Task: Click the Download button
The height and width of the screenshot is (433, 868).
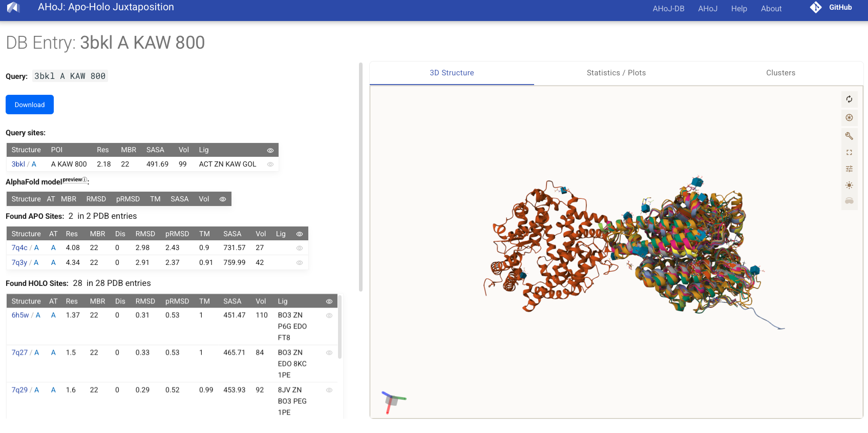Action: [30, 105]
